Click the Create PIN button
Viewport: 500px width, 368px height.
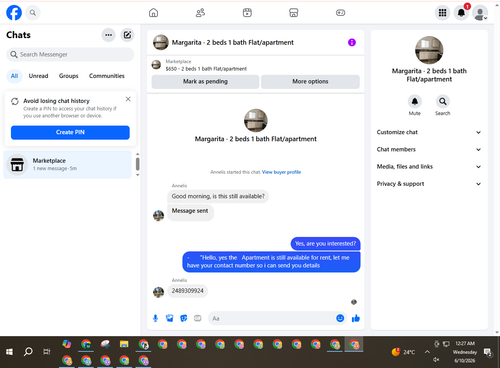(70, 132)
